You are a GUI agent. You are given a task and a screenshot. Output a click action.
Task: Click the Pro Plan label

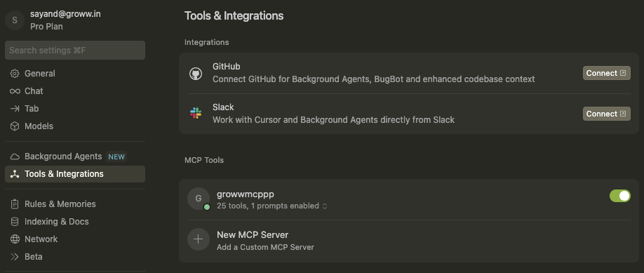(46, 27)
